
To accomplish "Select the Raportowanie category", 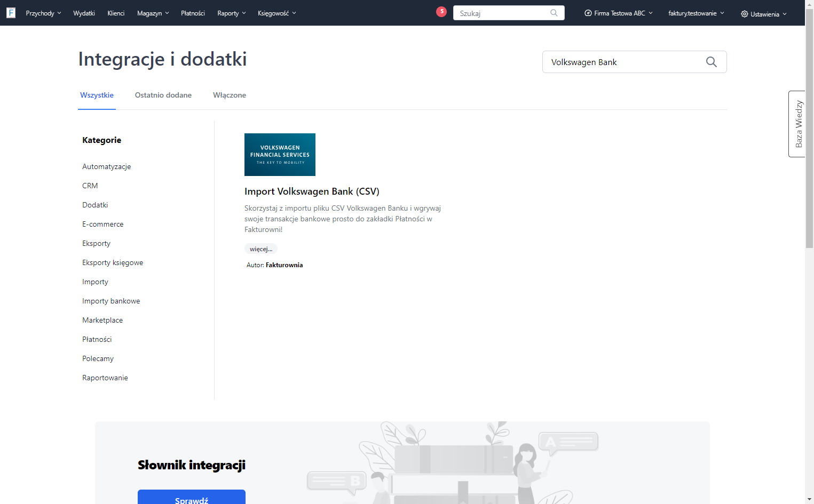I will tap(105, 378).
